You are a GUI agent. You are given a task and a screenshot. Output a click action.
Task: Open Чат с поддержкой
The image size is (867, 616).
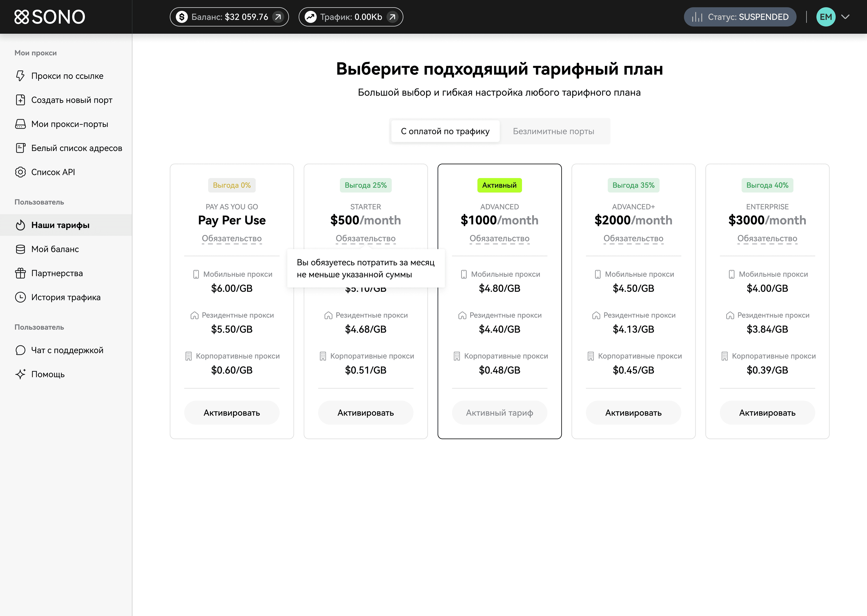pos(67,350)
